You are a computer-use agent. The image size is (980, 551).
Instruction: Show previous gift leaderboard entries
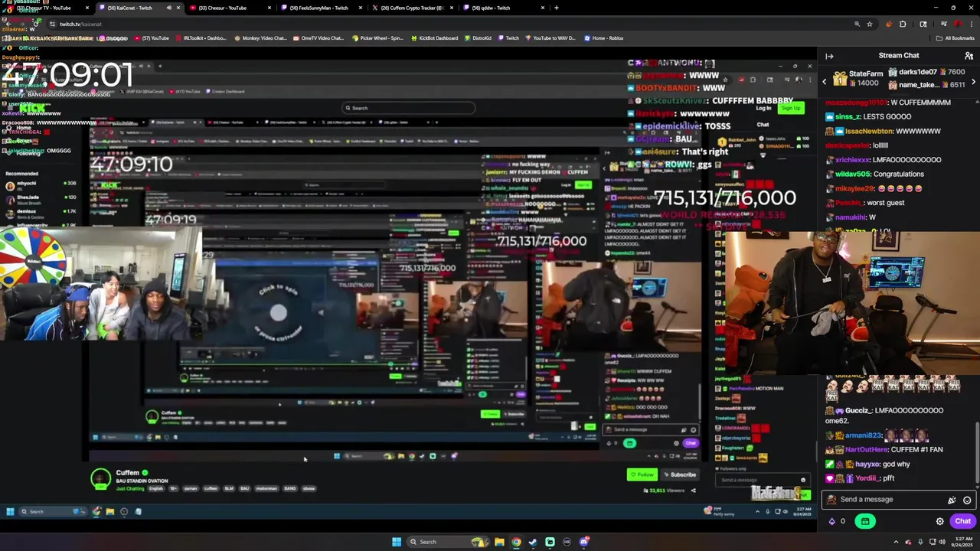(x=825, y=81)
